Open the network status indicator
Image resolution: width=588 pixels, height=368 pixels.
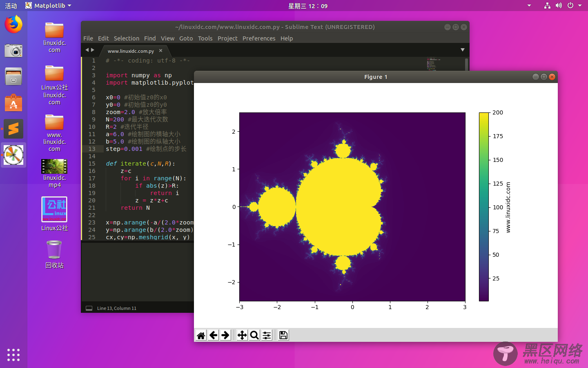[x=547, y=6]
